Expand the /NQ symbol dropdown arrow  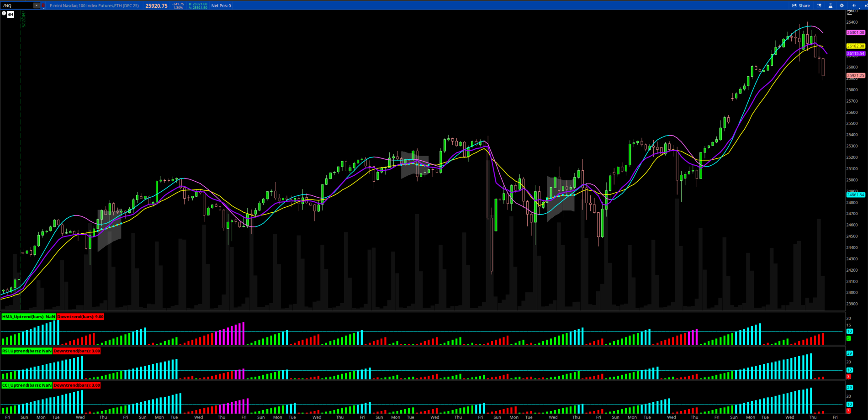[37, 6]
